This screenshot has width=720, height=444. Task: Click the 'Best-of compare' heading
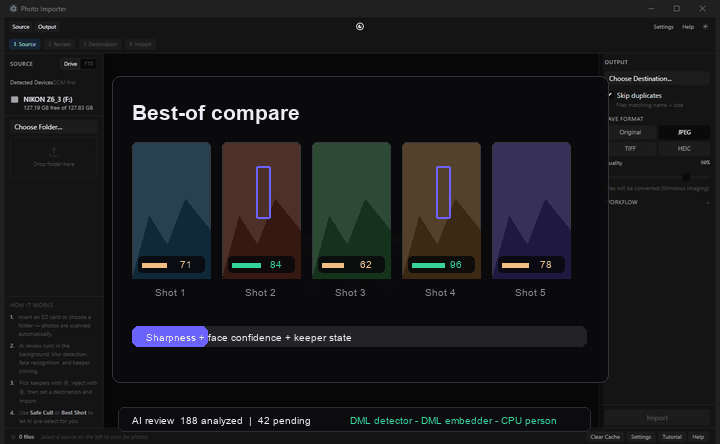pyautogui.click(x=215, y=113)
